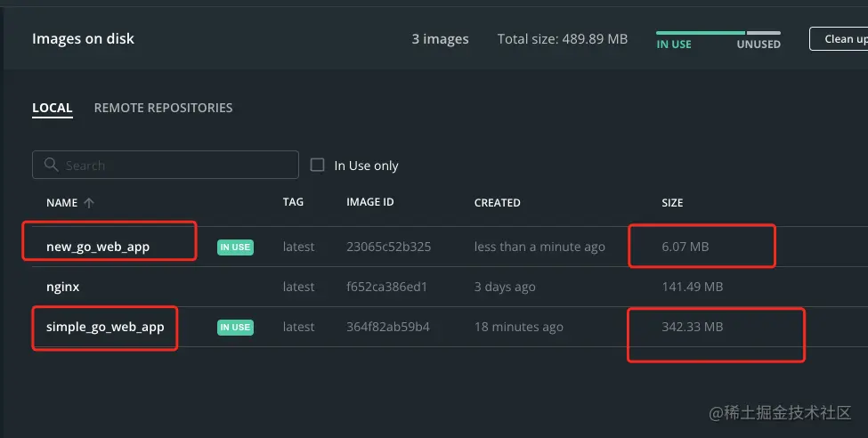Toggle the In Use only checkbox

(317, 165)
